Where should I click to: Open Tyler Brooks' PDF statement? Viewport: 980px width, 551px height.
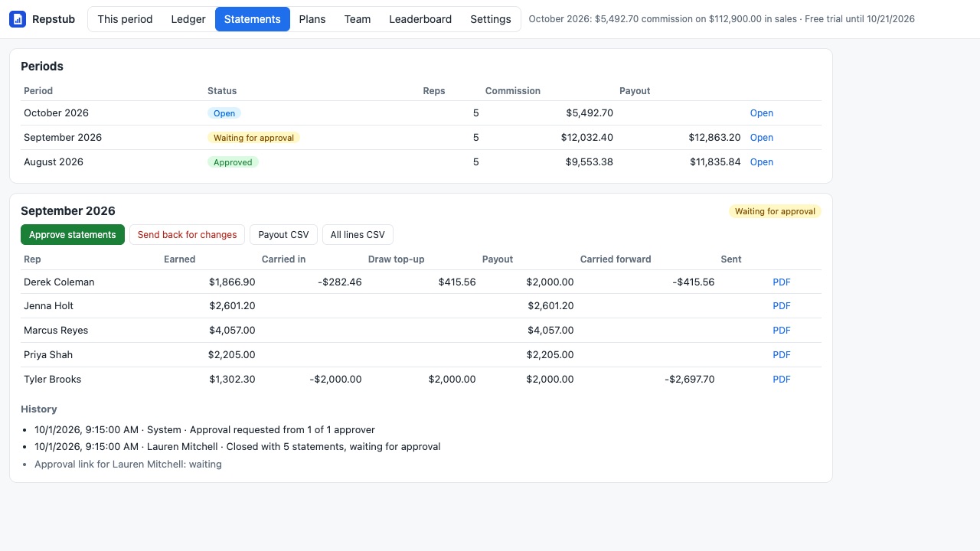pyautogui.click(x=782, y=380)
